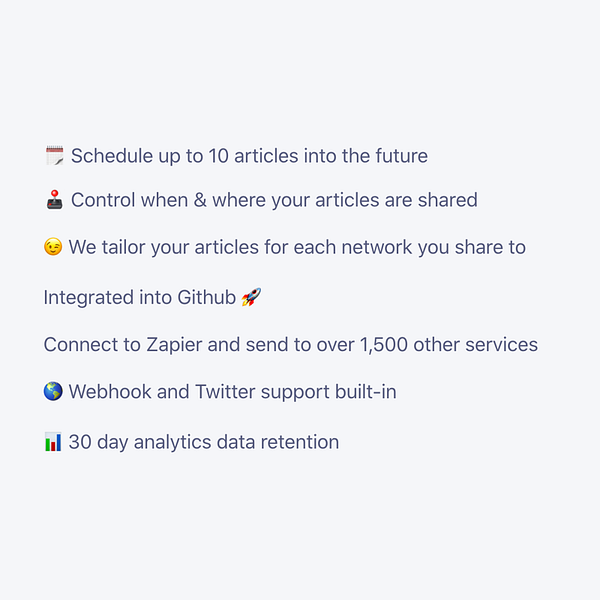Click the "Integrated into Github" text

[139, 297]
